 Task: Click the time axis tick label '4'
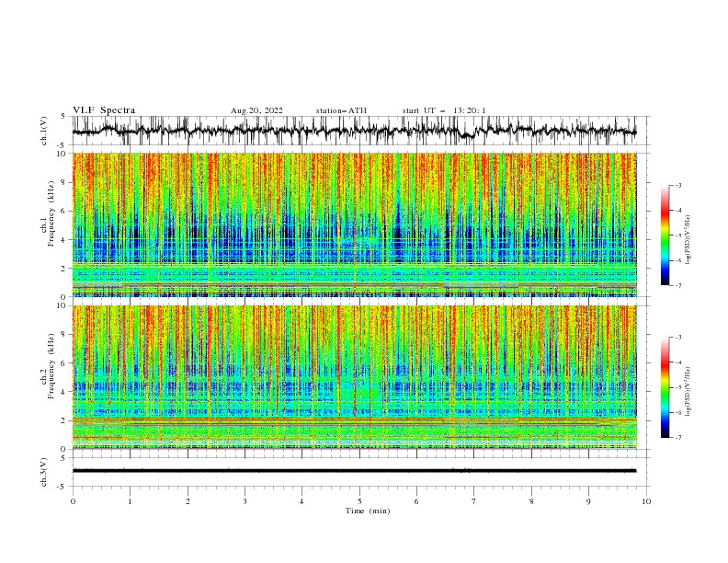pos(302,501)
